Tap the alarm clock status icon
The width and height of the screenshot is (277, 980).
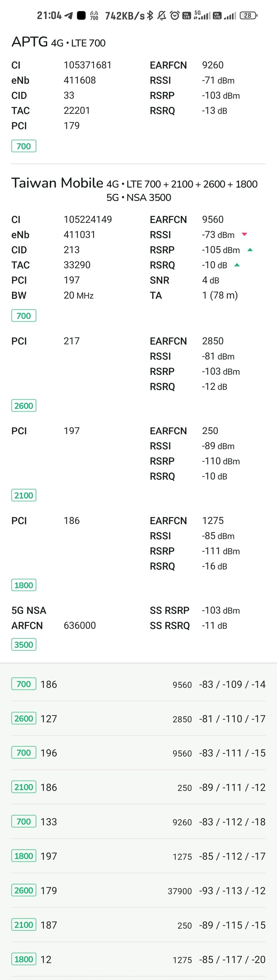pyautogui.click(x=174, y=15)
